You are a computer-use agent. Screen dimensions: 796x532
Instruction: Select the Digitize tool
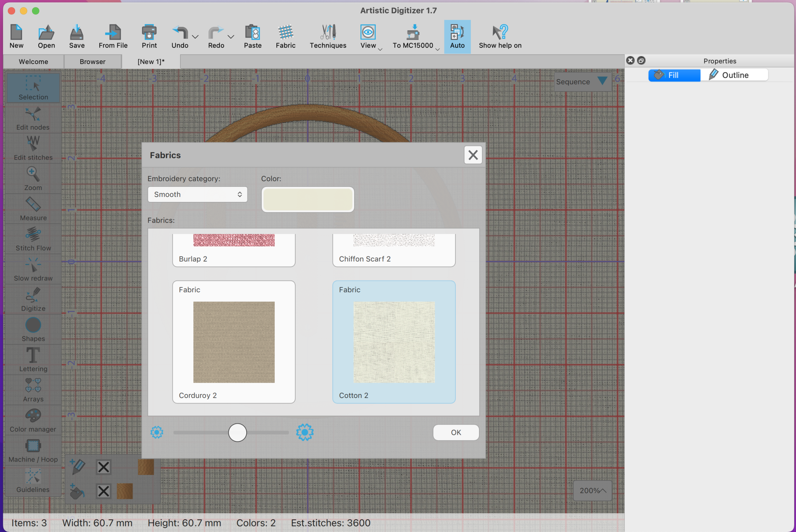(33, 299)
